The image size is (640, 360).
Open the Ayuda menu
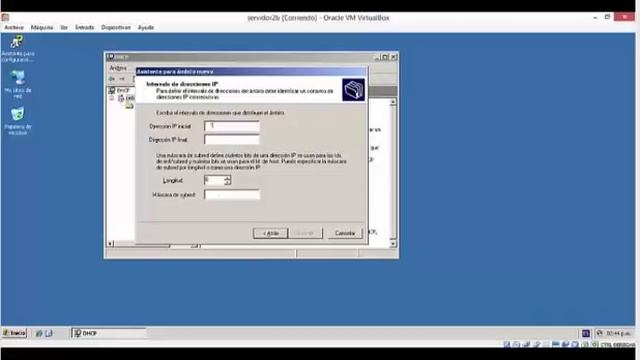pyautogui.click(x=146, y=27)
